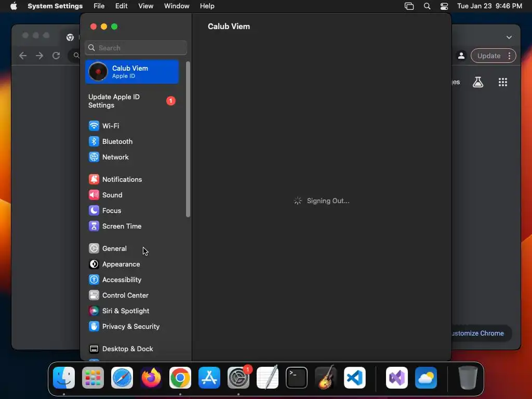
Task: Open the Edit menu
Action: pos(121,6)
